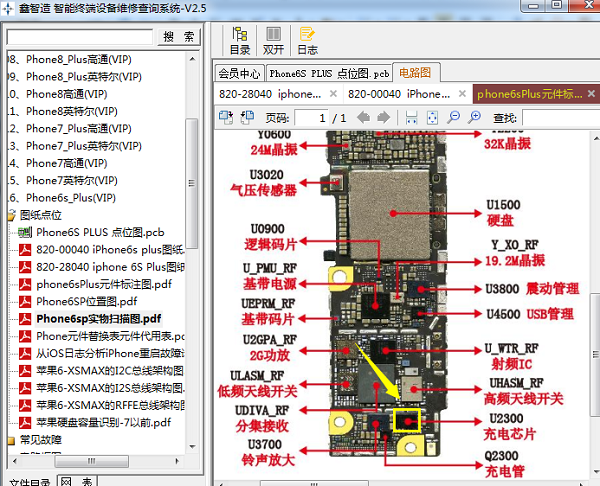This screenshot has width=600, height=486.
Task: Switch to Phone6S PLUS 点位图.pcb tab
Action: [329, 73]
